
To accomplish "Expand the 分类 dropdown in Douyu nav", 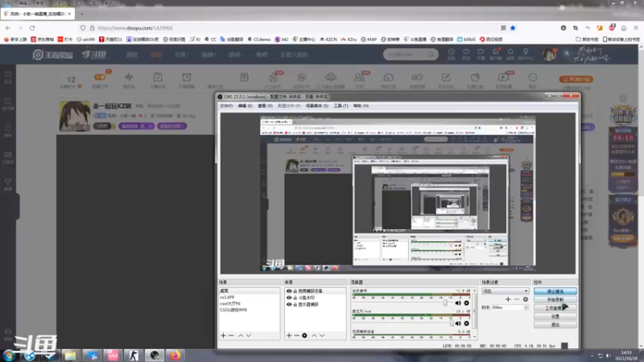I will [x=181, y=55].
